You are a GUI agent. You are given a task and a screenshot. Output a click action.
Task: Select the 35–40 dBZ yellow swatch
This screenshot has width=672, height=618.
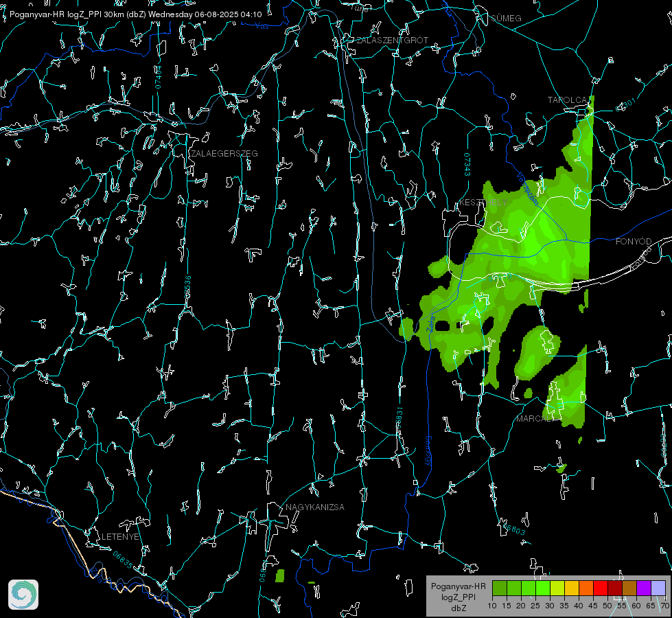572,588
